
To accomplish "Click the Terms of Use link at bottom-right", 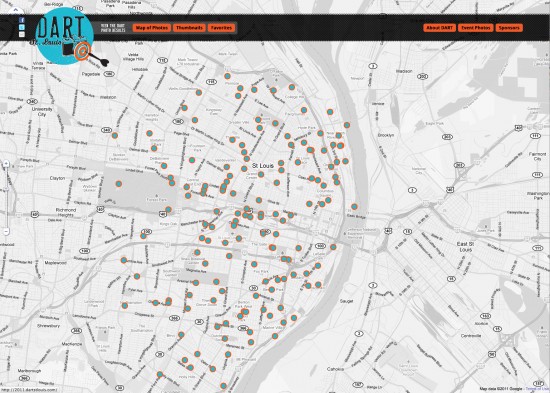I will [536, 389].
